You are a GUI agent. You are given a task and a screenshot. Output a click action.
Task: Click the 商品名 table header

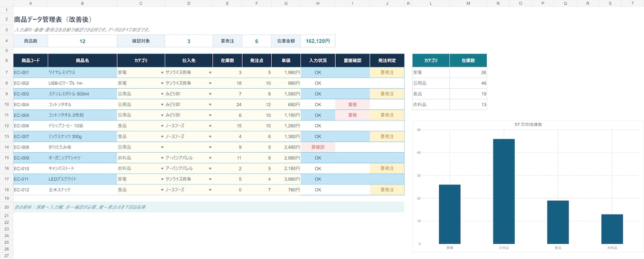pyautogui.click(x=82, y=60)
